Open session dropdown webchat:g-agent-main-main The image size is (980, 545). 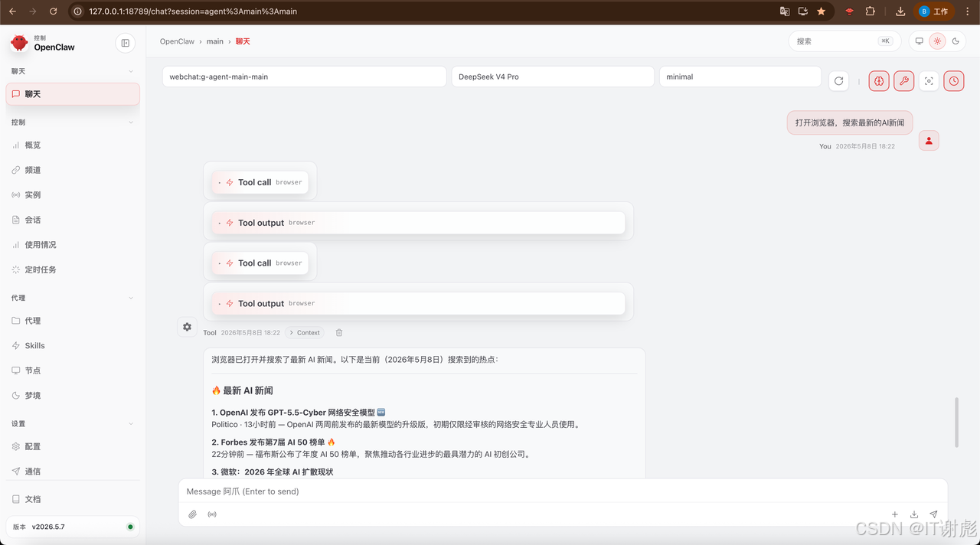(304, 77)
